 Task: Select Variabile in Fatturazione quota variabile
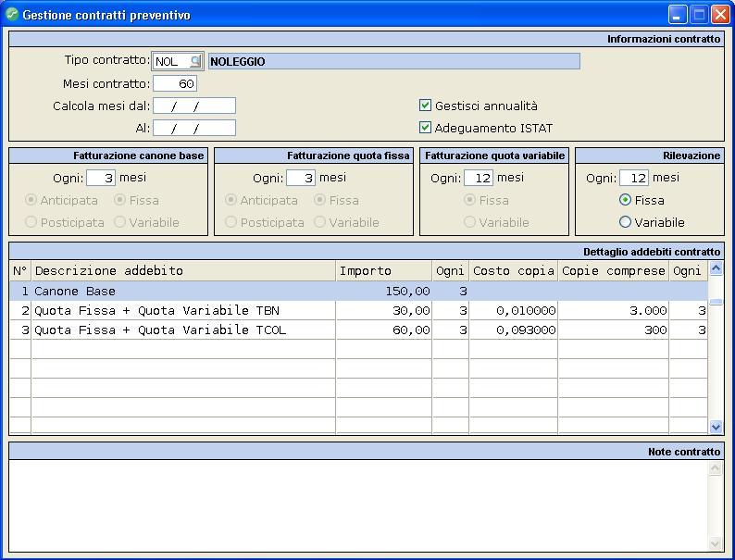click(469, 221)
